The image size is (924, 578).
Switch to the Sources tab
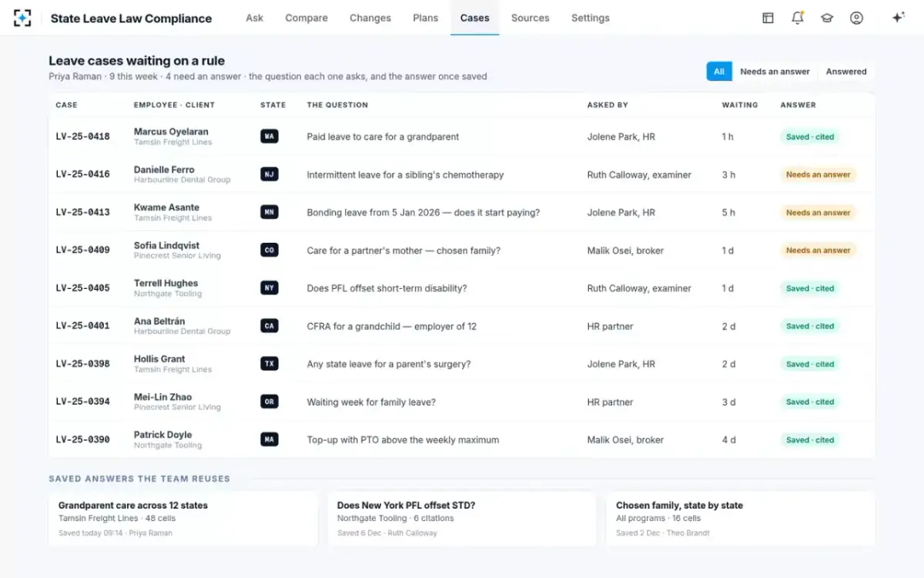point(531,18)
